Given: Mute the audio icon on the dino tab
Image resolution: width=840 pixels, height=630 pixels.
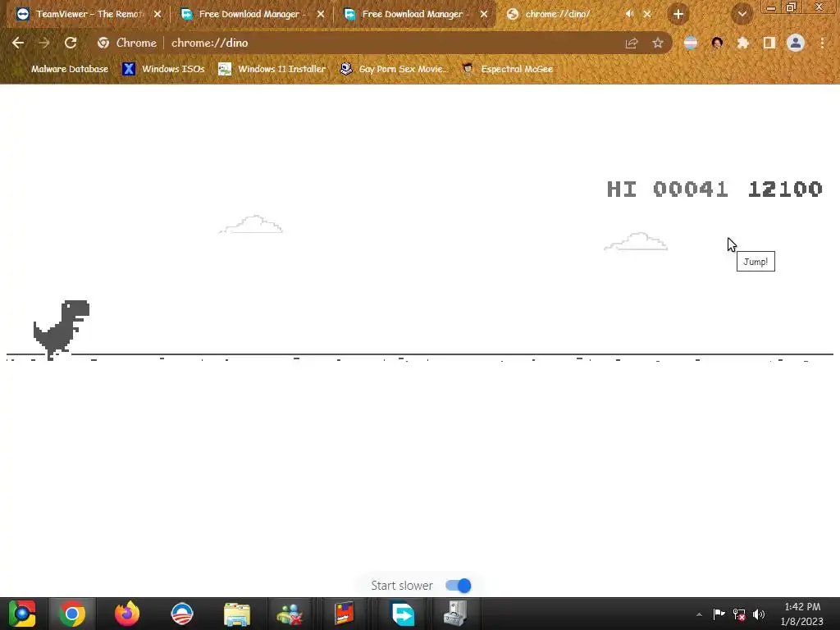Looking at the screenshot, I should [x=629, y=14].
